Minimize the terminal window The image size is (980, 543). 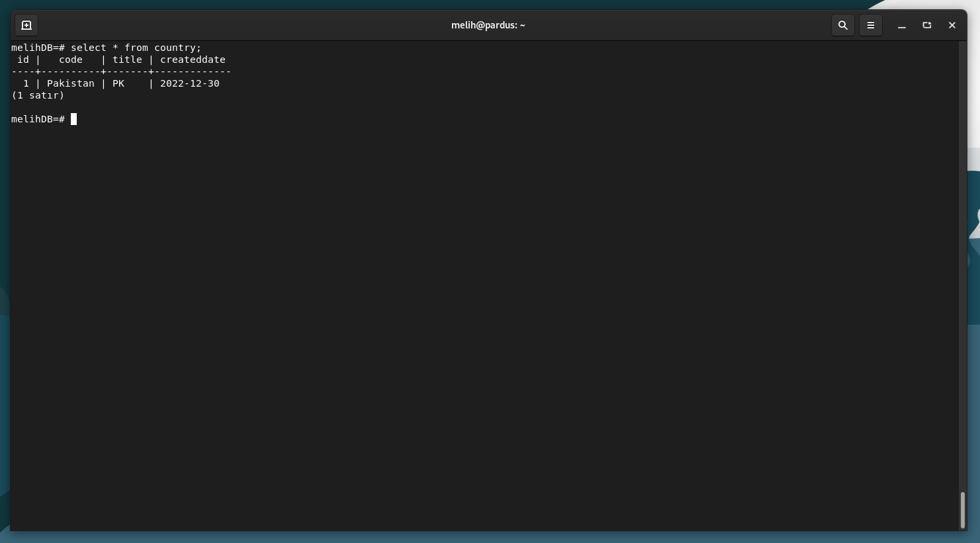902,25
